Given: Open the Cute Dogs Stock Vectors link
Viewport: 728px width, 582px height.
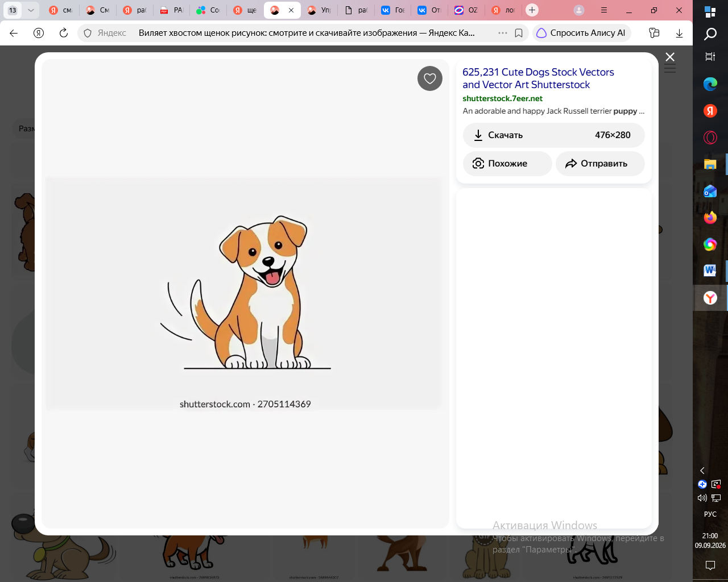Looking at the screenshot, I should tap(538, 78).
